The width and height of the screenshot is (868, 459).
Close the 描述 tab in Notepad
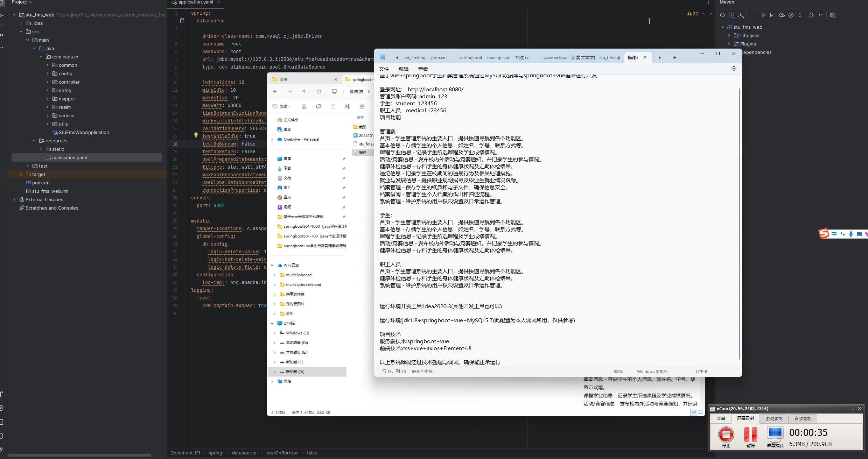[645, 57]
